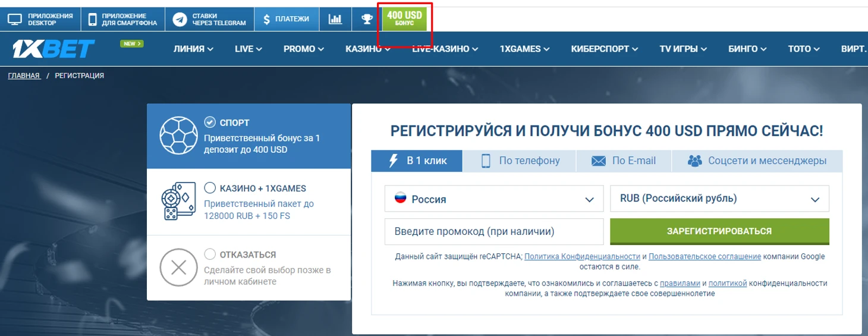
Task: Expand the ТОТО menu
Action: (804, 49)
